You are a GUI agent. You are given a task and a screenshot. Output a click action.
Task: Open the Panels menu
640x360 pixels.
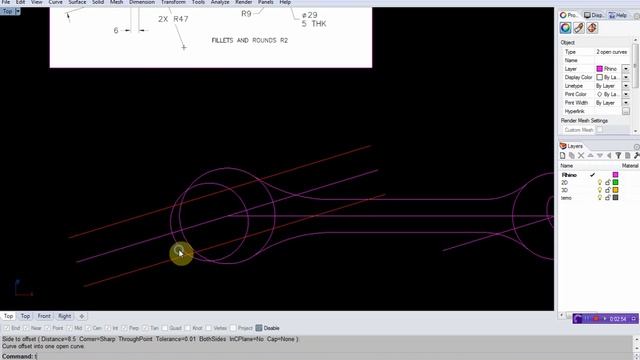(x=266, y=2)
